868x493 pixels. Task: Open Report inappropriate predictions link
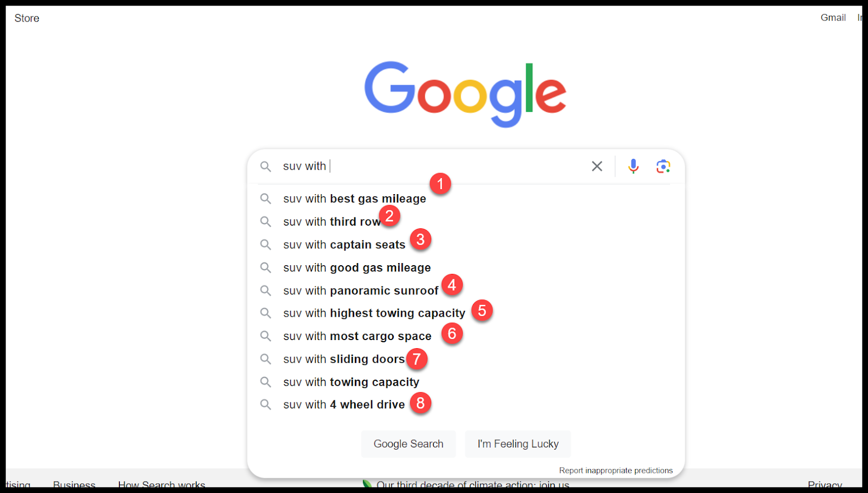tap(616, 470)
